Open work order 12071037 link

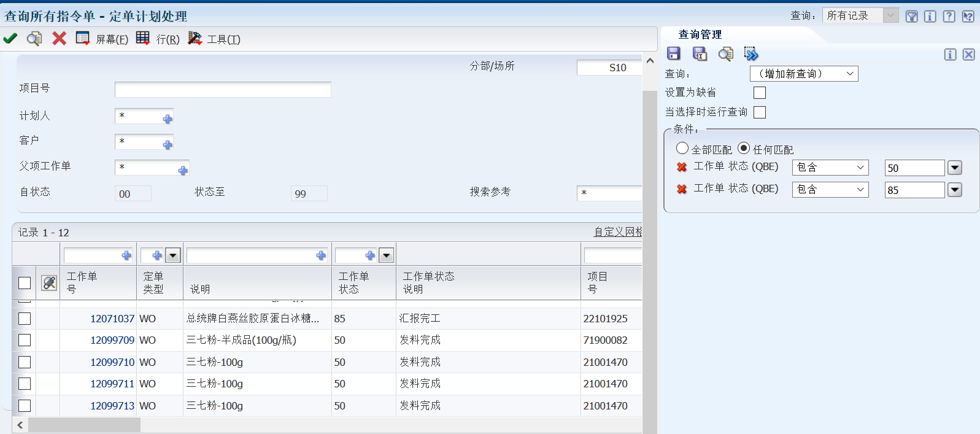point(112,319)
